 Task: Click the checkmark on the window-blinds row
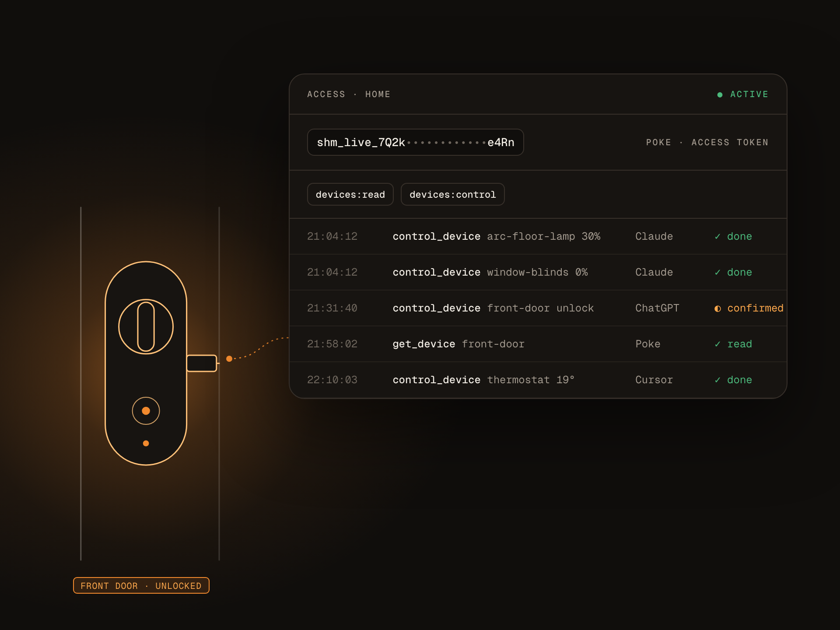[717, 273]
